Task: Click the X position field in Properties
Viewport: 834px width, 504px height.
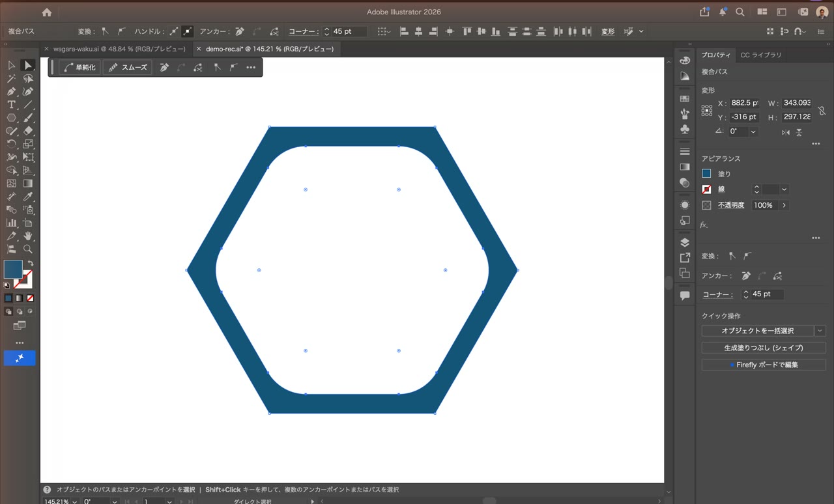Action: (744, 103)
